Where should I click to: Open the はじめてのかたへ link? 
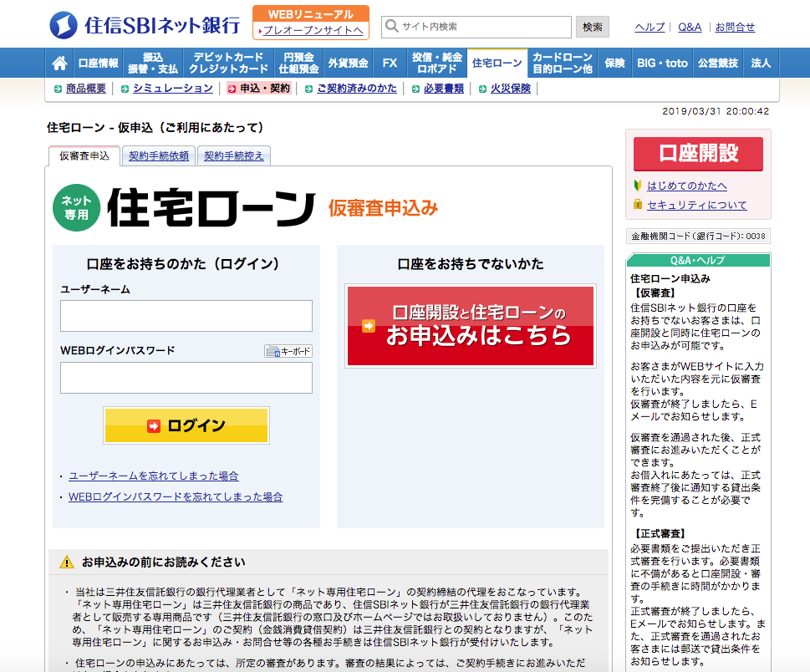[x=687, y=186]
